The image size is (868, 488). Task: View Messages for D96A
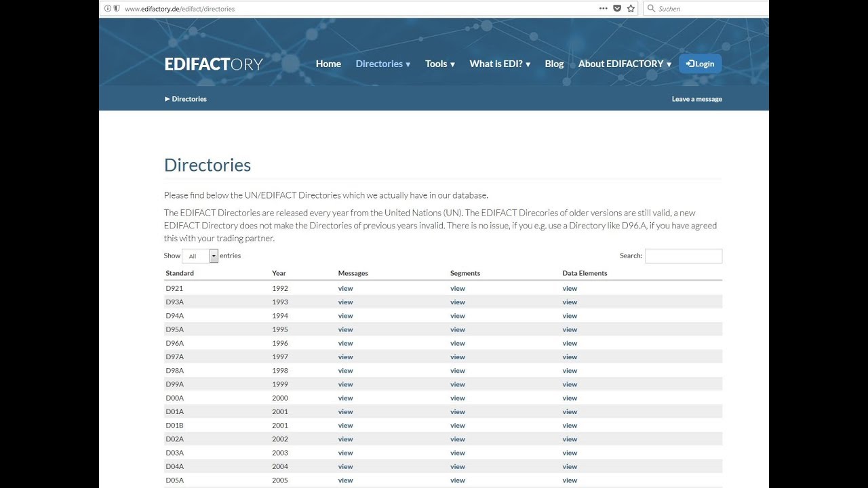coord(345,343)
